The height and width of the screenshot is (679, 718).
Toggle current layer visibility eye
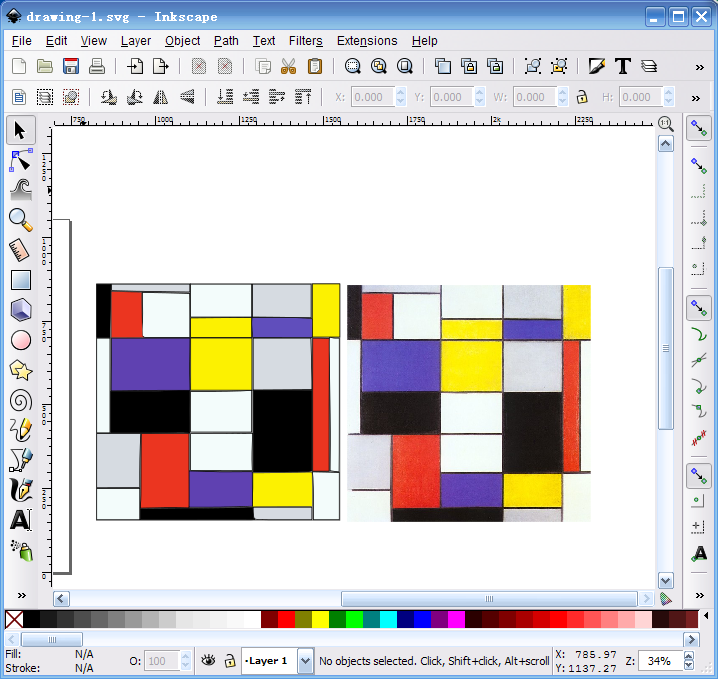point(208,660)
